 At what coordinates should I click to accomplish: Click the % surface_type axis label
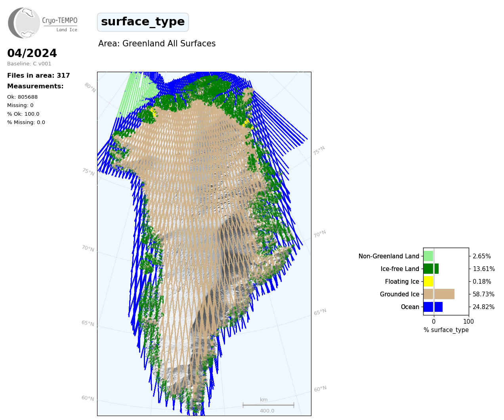click(x=446, y=330)
